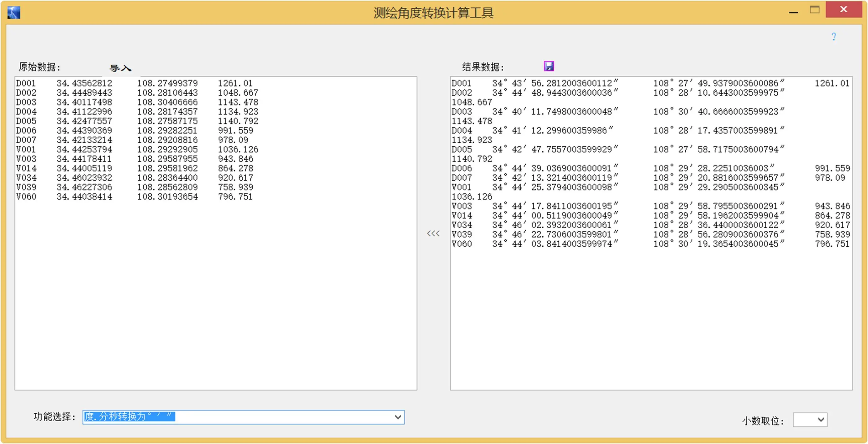Click the 原始数据 label
The height and width of the screenshot is (444, 868).
(x=39, y=67)
